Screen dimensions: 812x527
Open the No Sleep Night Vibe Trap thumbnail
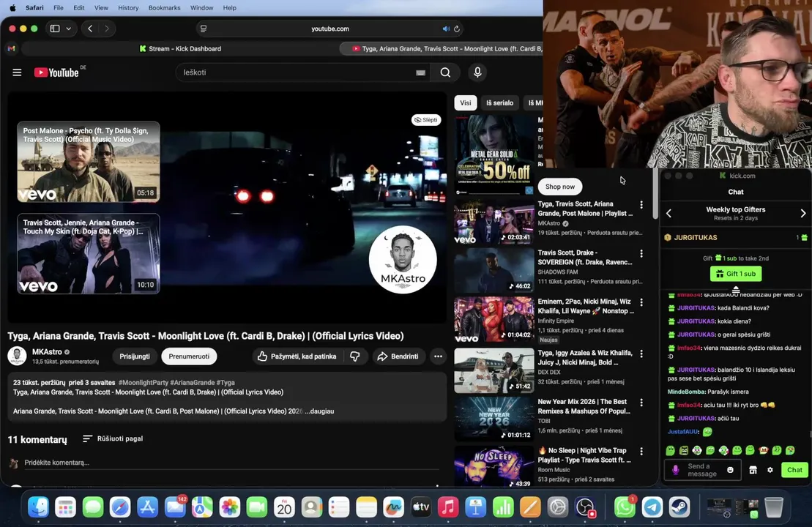(494, 467)
